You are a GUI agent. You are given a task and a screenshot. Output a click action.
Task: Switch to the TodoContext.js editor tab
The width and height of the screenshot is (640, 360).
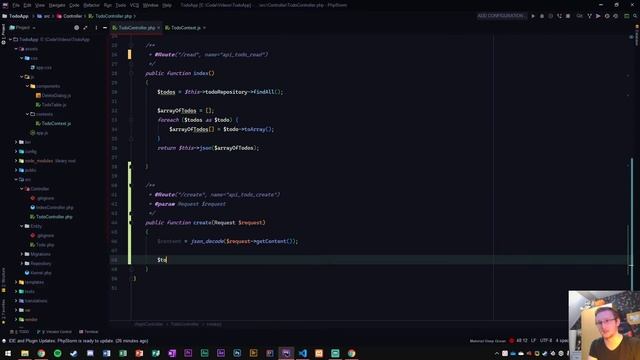point(185,28)
